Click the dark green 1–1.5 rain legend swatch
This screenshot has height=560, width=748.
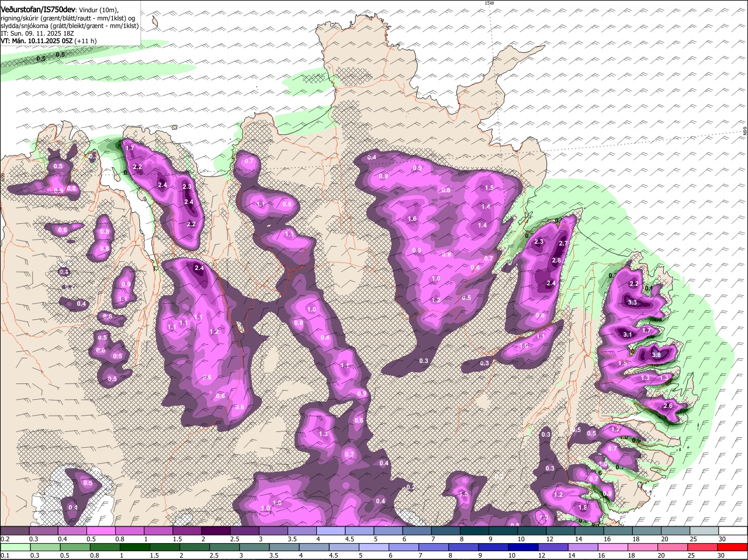[135, 547]
